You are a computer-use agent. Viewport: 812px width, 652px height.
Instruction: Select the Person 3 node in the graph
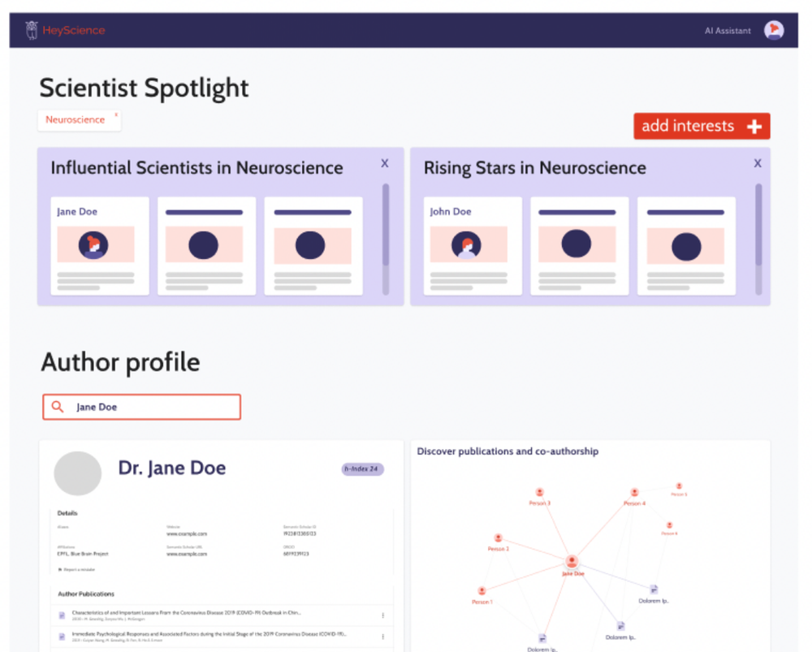coord(539,492)
